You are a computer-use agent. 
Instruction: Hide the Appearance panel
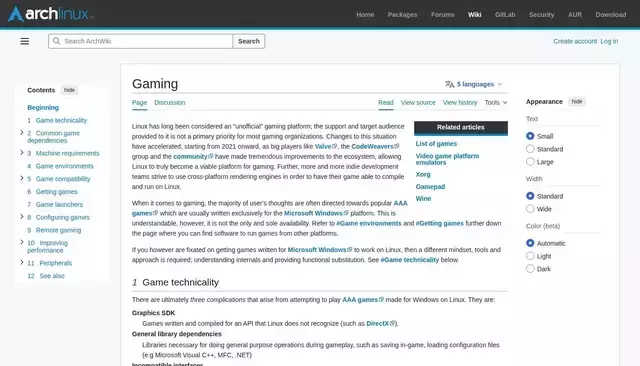577,101
